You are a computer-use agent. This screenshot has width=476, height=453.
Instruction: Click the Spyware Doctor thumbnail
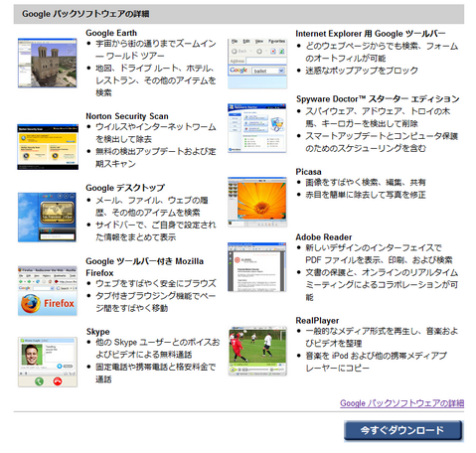[x=257, y=128]
